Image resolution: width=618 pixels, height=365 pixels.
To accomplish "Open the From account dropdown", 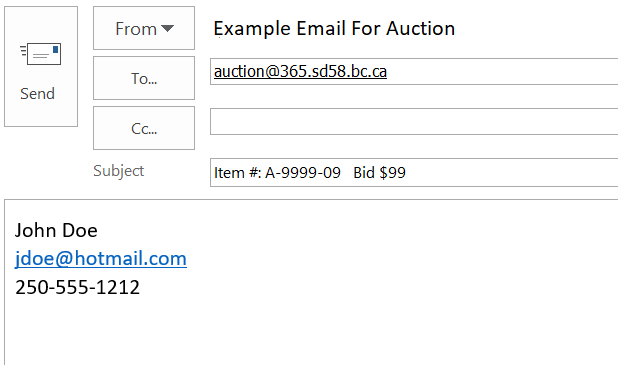I will pos(144,28).
